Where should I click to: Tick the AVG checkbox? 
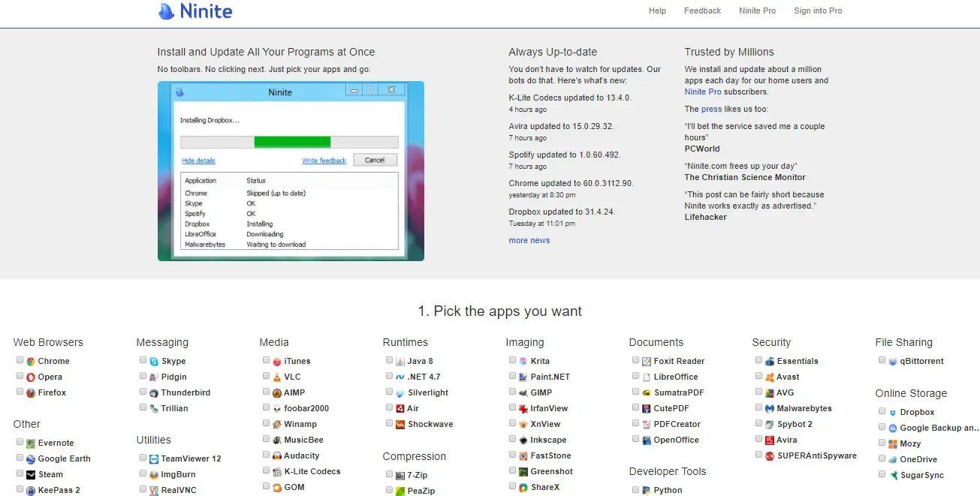tap(759, 392)
